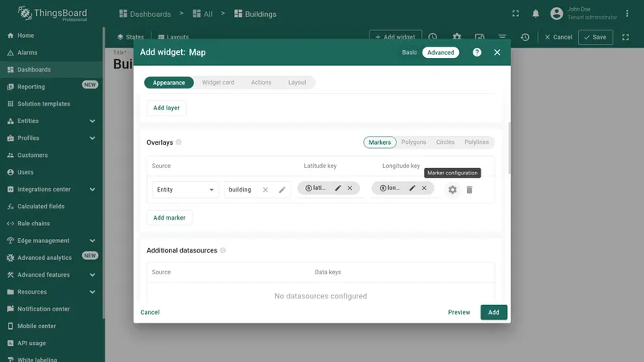Click Add layer button

tap(167, 108)
